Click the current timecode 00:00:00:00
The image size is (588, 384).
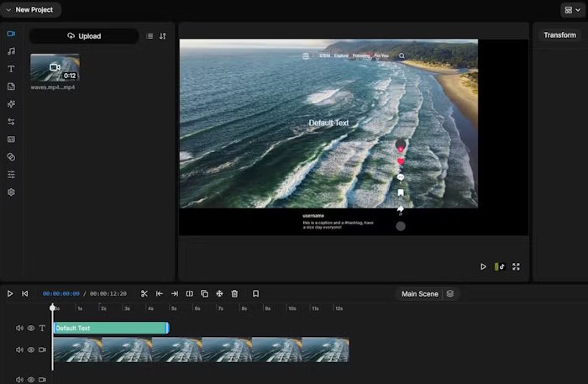[x=61, y=293]
